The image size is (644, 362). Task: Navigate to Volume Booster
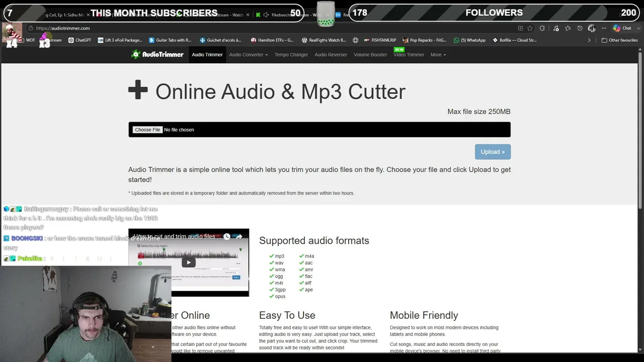(x=370, y=55)
